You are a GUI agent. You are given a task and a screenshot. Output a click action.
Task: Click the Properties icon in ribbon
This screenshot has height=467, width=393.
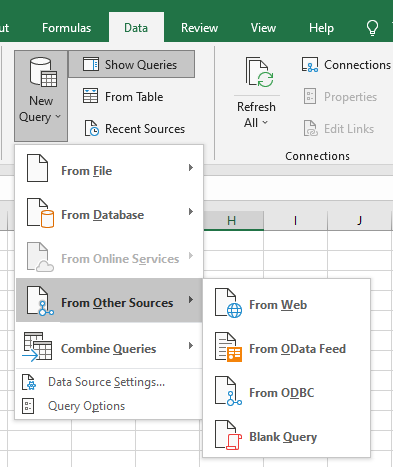point(310,96)
